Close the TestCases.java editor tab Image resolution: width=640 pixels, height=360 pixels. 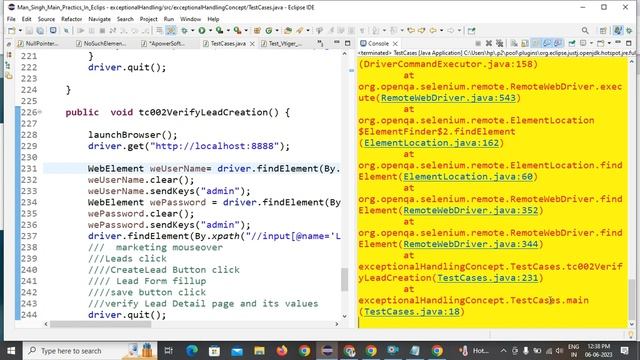pos(252,43)
